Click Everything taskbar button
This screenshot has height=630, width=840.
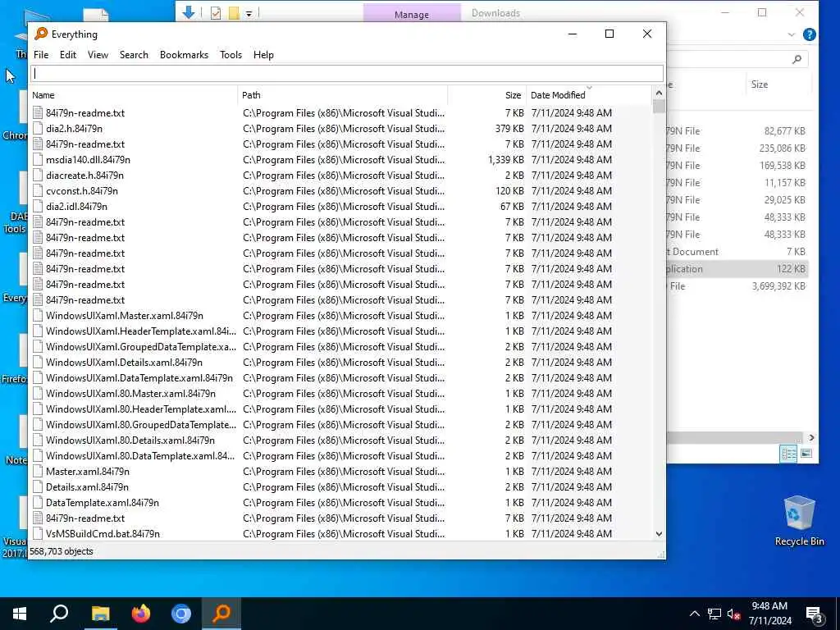(221, 614)
